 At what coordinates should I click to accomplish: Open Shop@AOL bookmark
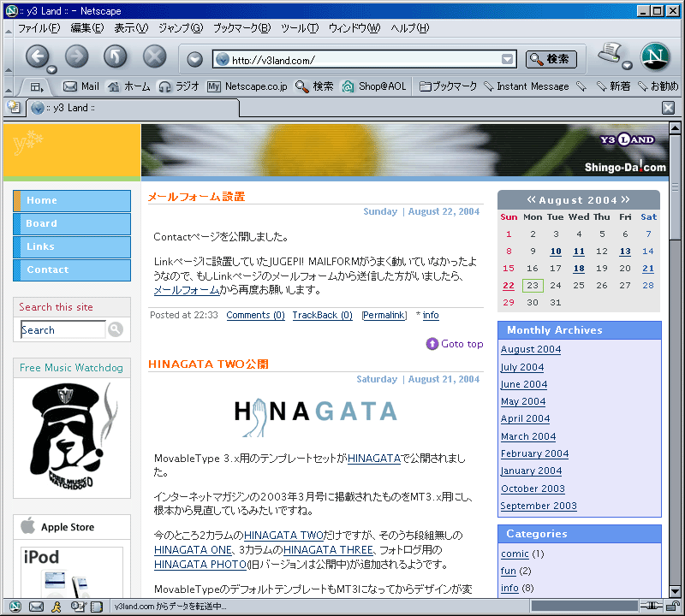click(374, 86)
